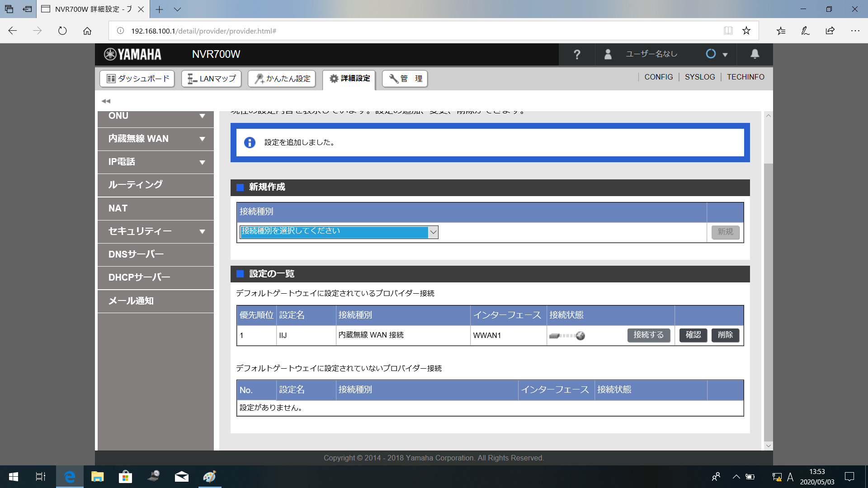Image resolution: width=868 pixels, height=488 pixels.
Task: Open the SYSLOG link
Action: pyautogui.click(x=700, y=77)
